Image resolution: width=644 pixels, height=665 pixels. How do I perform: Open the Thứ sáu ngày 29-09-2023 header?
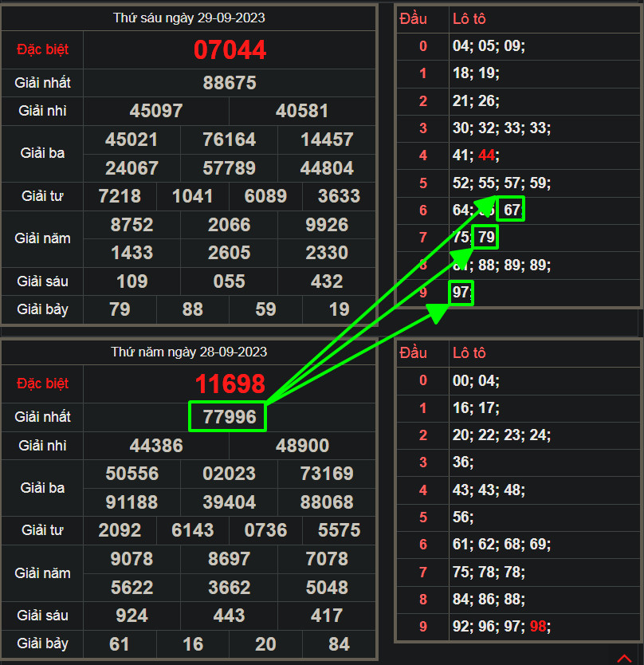coord(189,18)
